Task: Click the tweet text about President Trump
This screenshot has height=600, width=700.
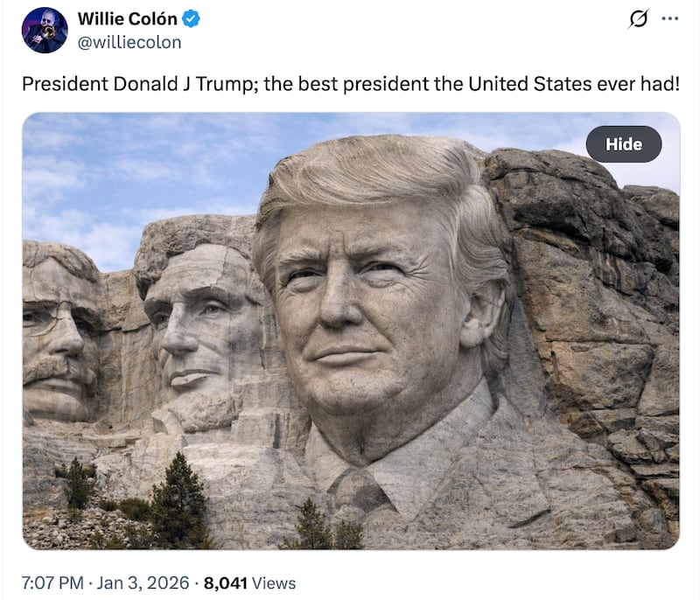Action: click(x=351, y=84)
